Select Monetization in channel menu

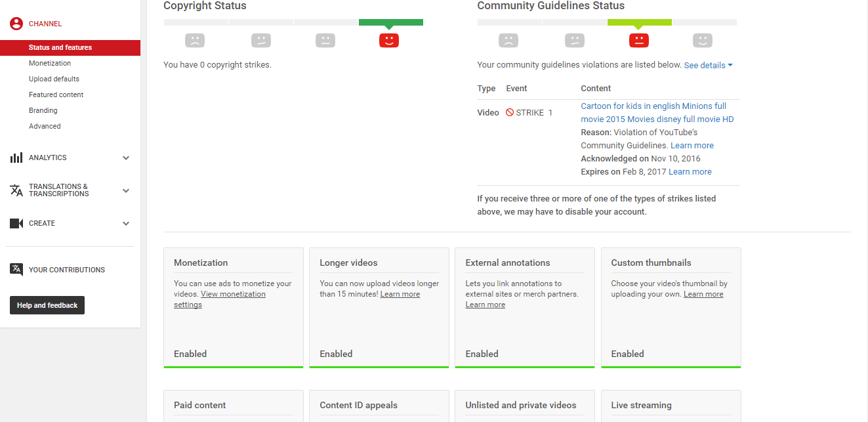coord(50,63)
